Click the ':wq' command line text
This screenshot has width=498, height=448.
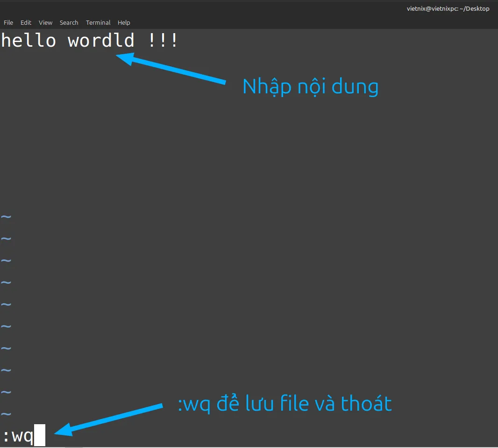[18, 435]
